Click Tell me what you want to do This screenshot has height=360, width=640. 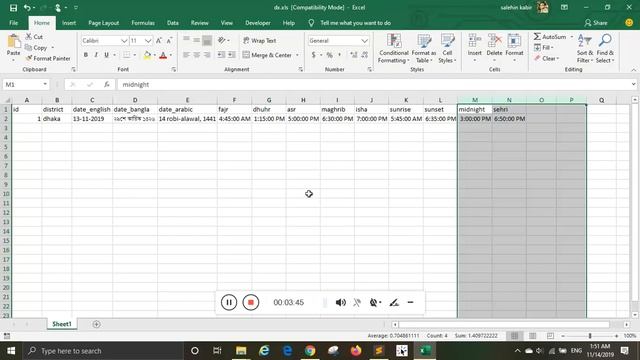coord(355,23)
